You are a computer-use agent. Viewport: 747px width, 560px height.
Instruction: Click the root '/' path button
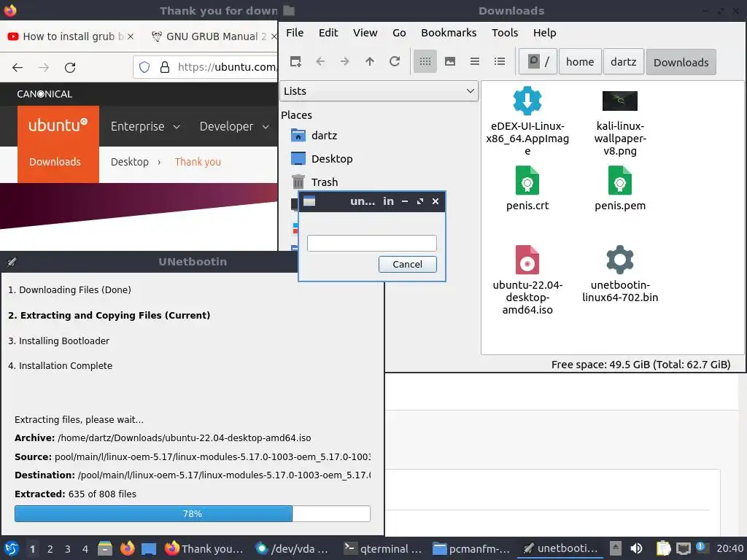tap(538, 62)
